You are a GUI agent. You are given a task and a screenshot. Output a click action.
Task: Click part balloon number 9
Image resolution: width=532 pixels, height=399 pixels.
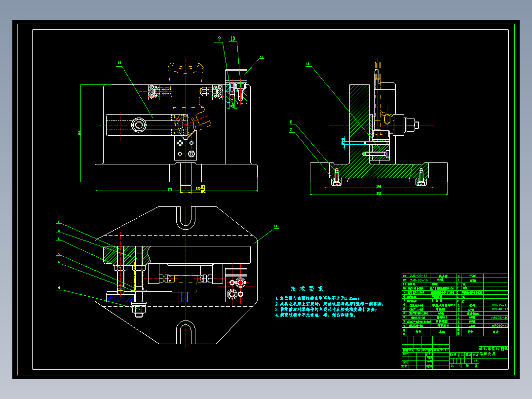coord(219,39)
